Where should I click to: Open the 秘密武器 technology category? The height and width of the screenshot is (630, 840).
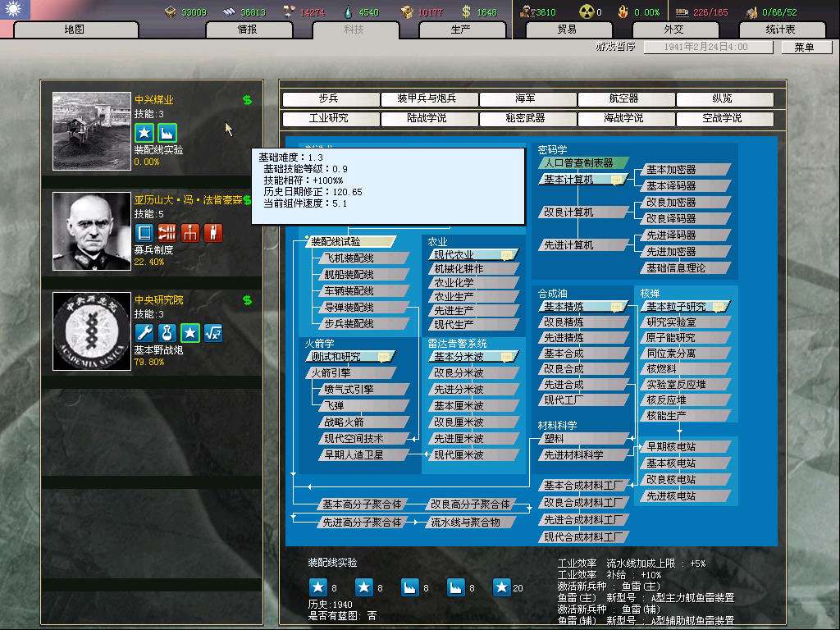tap(525, 118)
